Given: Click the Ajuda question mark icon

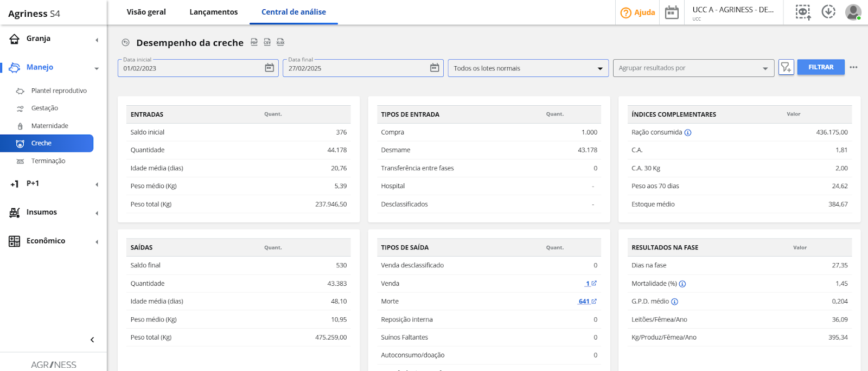Looking at the screenshot, I should [626, 12].
